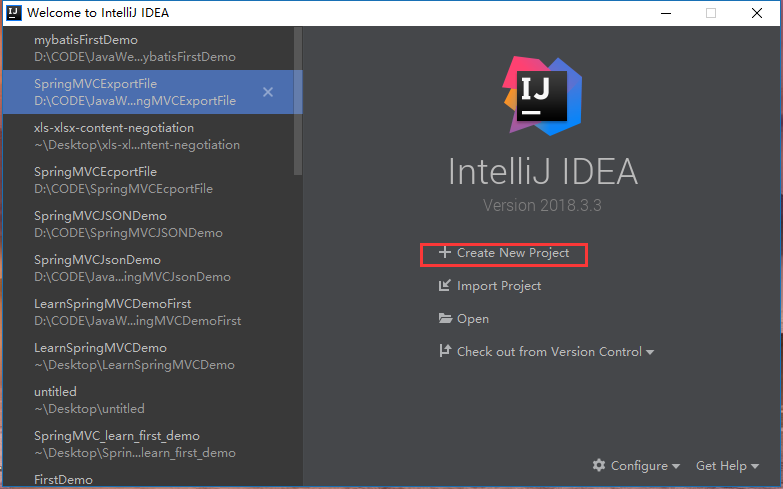Click path text D:\CODE\SpringMVCJSONDemo
Image resolution: width=783 pixels, height=489 pixels.
tap(128, 233)
